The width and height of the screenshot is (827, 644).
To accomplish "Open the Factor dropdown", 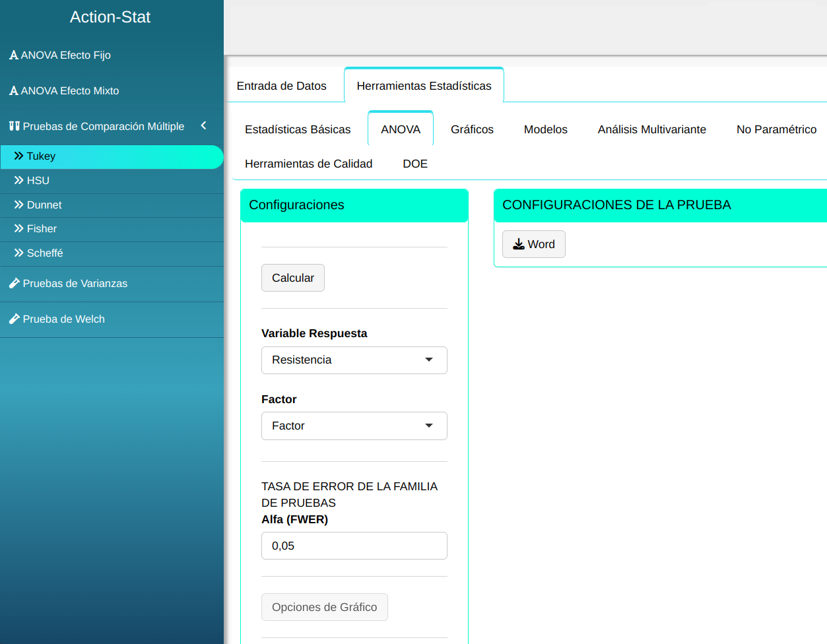I will pyautogui.click(x=354, y=426).
